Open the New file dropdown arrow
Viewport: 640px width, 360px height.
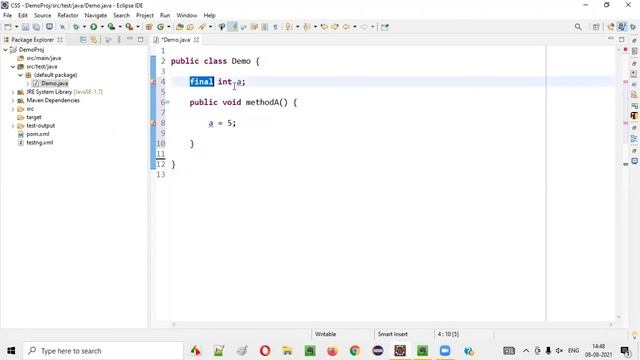16,27
